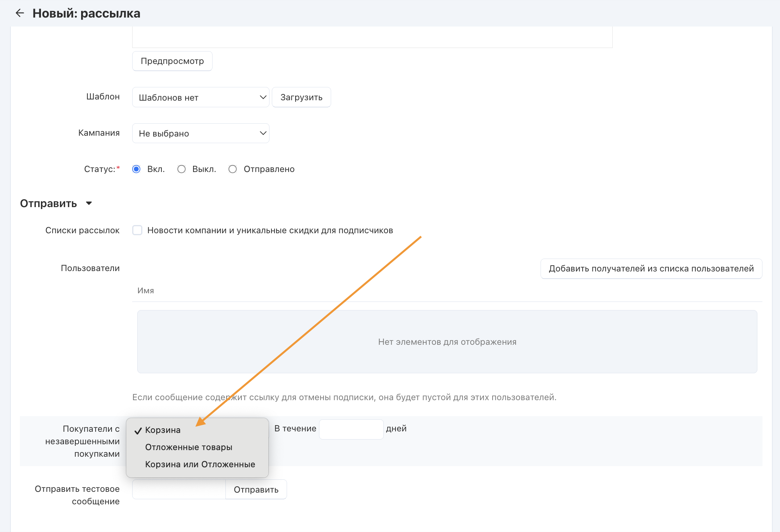This screenshot has height=532, width=780.
Task: Choose Корзина или Отложенные option
Action: click(200, 465)
